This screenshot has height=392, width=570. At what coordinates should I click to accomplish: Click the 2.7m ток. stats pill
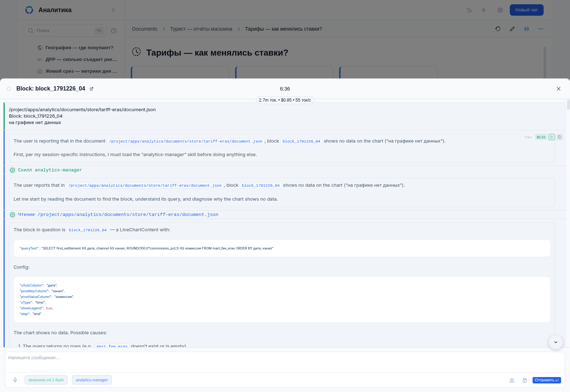click(285, 100)
